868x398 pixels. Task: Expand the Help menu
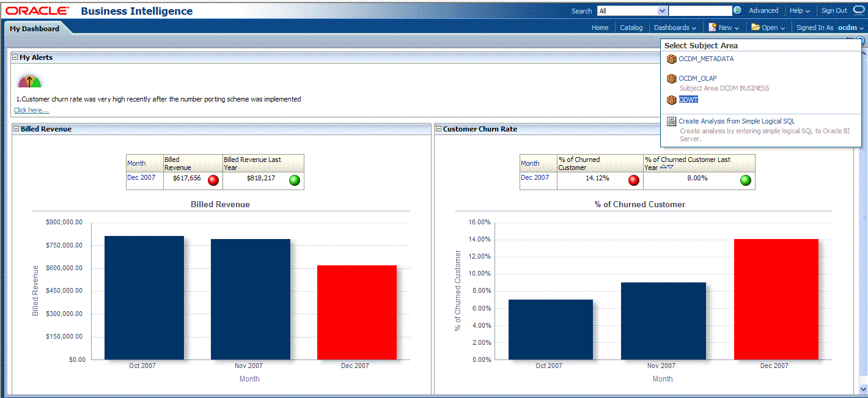799,10
